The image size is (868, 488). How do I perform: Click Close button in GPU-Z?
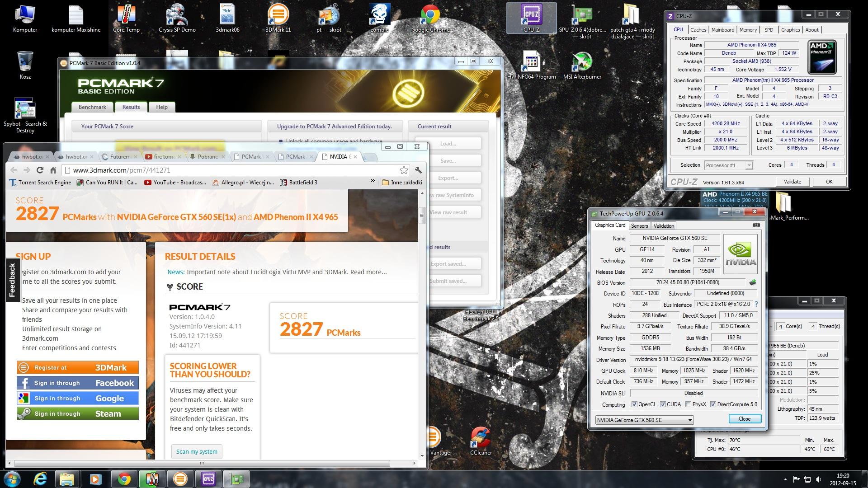click(x=745, y=419)
